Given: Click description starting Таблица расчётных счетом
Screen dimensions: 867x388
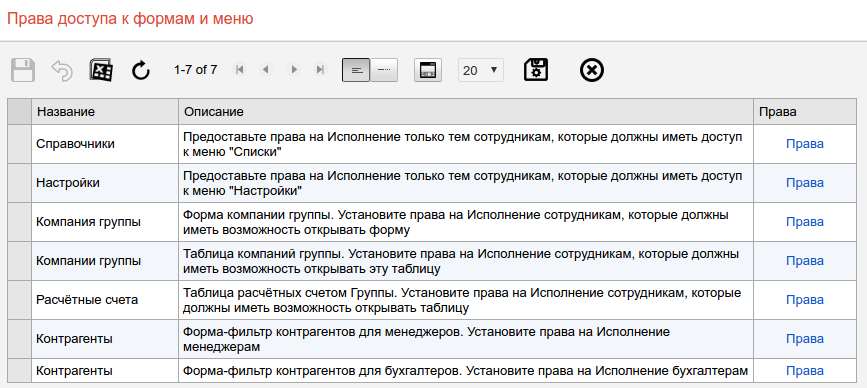Looking at the screenshot, I should [466, 300].
